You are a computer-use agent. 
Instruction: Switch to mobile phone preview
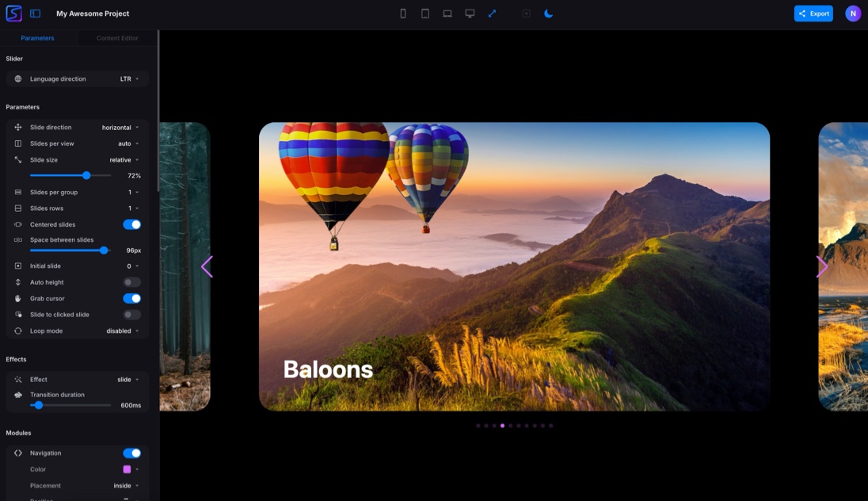pyautogui.click(x=403, y=13)
